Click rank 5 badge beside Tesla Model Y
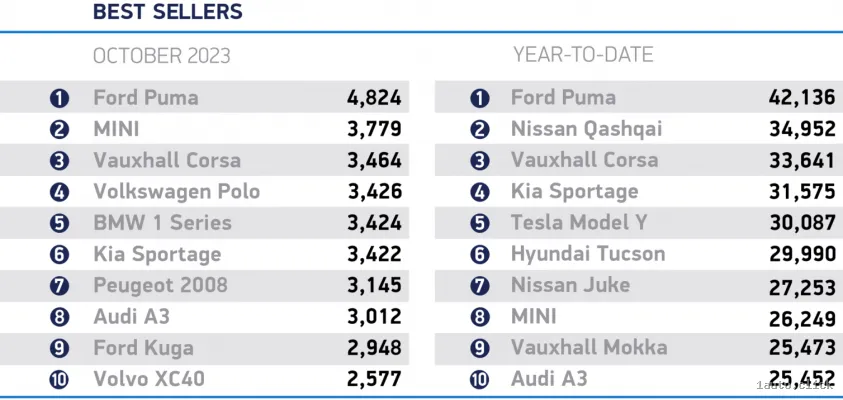Viewport: 843px width, 400px height. [480, 223]
